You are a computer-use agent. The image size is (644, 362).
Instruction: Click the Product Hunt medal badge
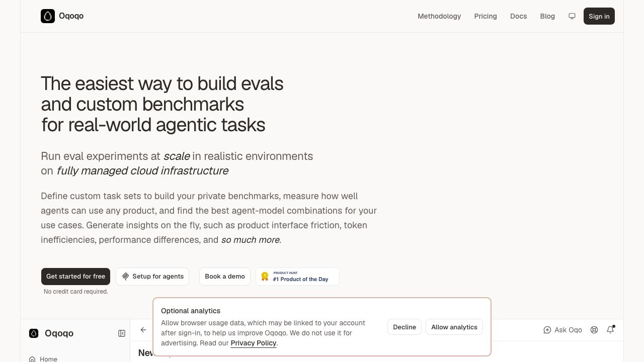(297, 277)
